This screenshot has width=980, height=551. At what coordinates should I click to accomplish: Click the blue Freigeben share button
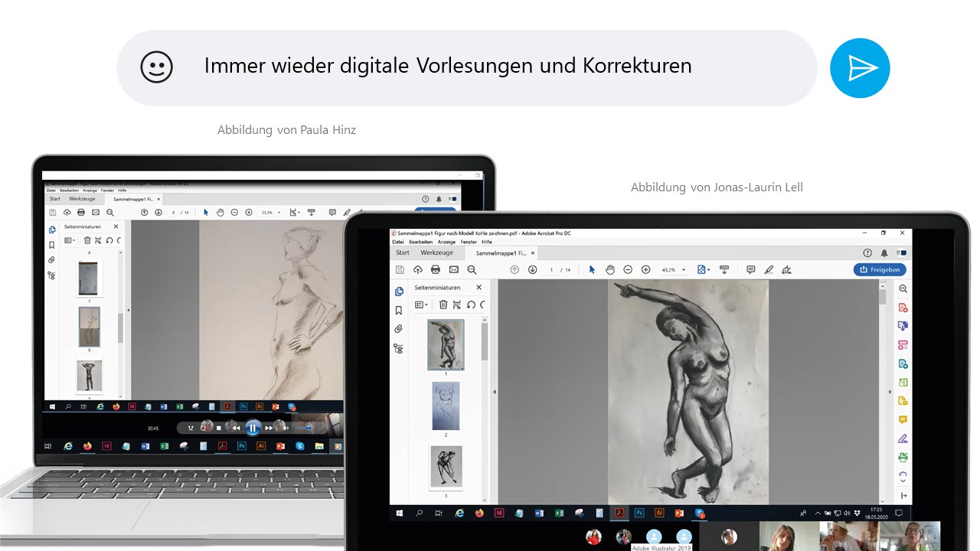(x=880, y=269)
